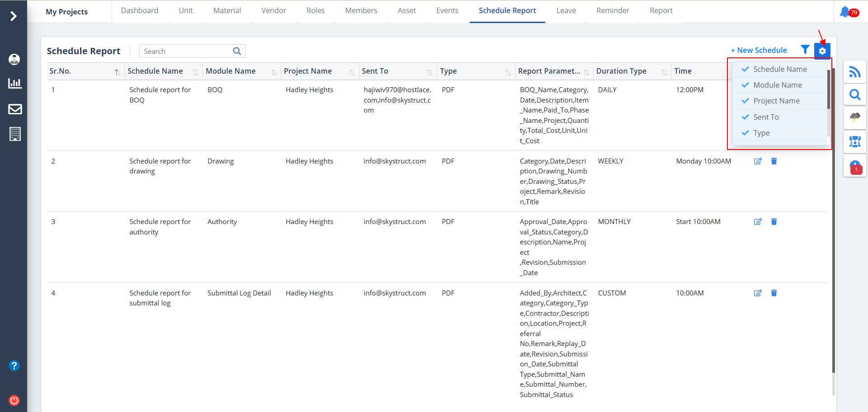The image size is (868, 412).
Task: Click the edit icon for Drawing schedule
Action: coord(758,161)
